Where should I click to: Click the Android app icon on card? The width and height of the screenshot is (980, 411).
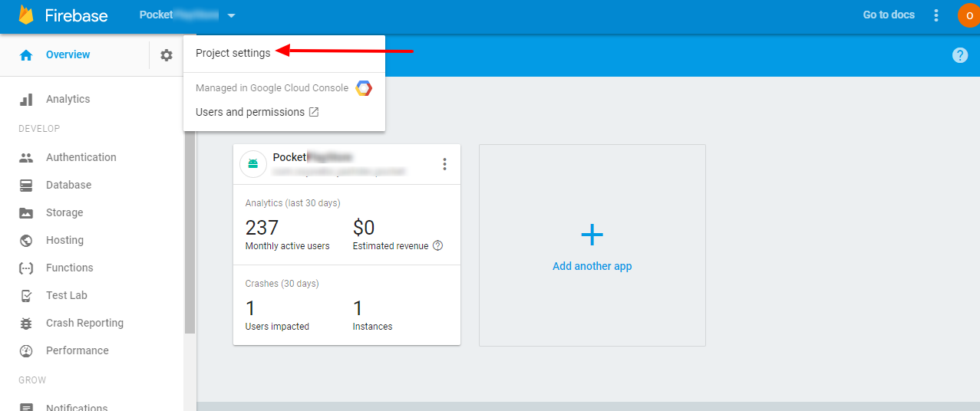[x=253, y=164]
